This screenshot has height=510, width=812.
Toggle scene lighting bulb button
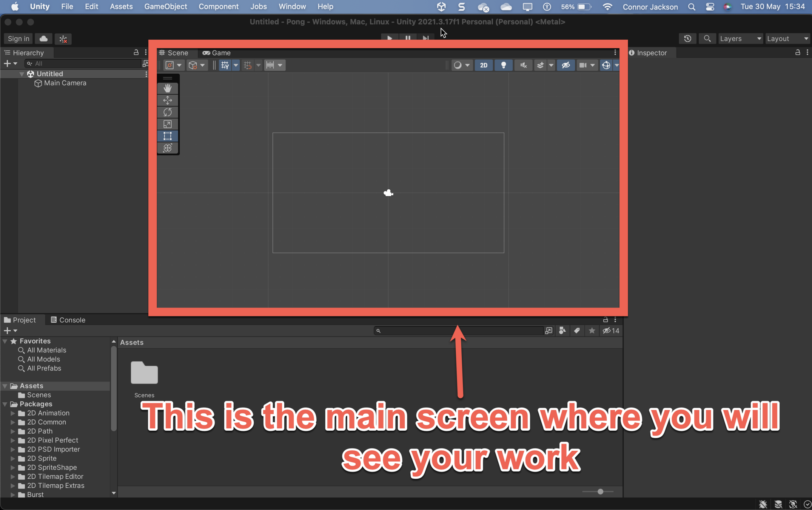[503, 65]
